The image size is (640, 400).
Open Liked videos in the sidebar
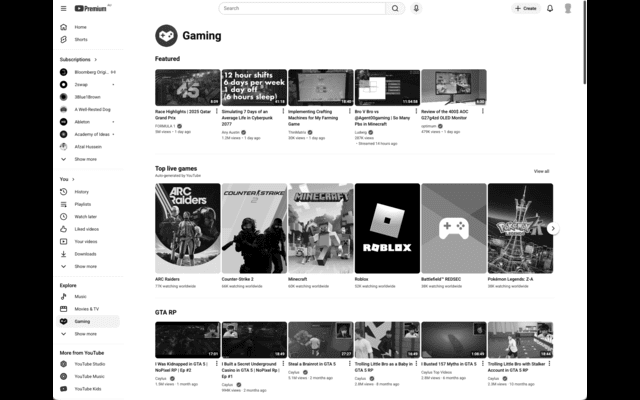[89, 229]
